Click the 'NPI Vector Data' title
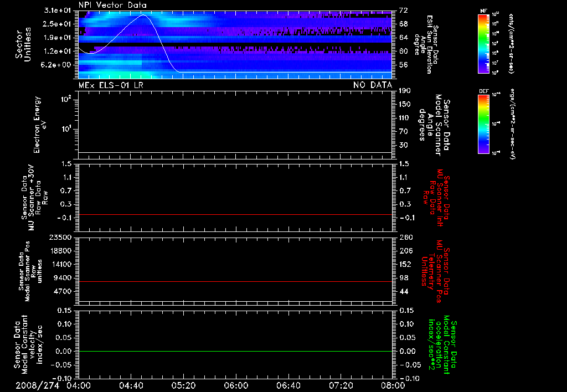The width and height of the screenshot is (567, 392). (112, 5)
